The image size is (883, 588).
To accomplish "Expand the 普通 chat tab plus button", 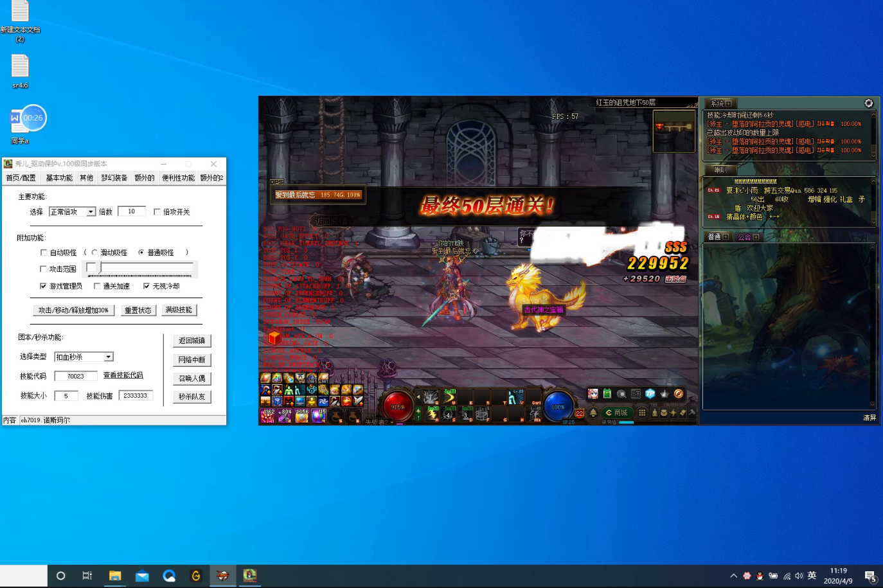I will pyautogui.click(x=726, y=237).
